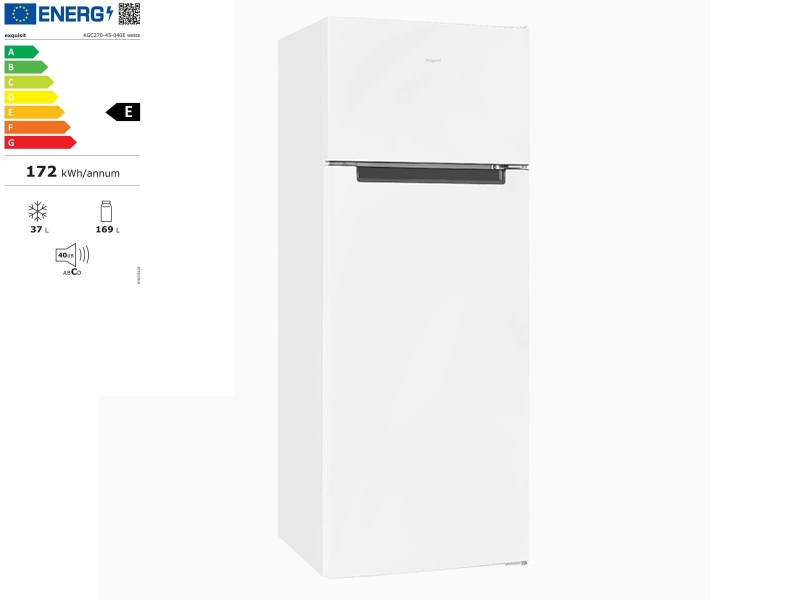800x600 pixels.
Task: Select the green A efficiency arrow
Action: click(x=21, y=52)
